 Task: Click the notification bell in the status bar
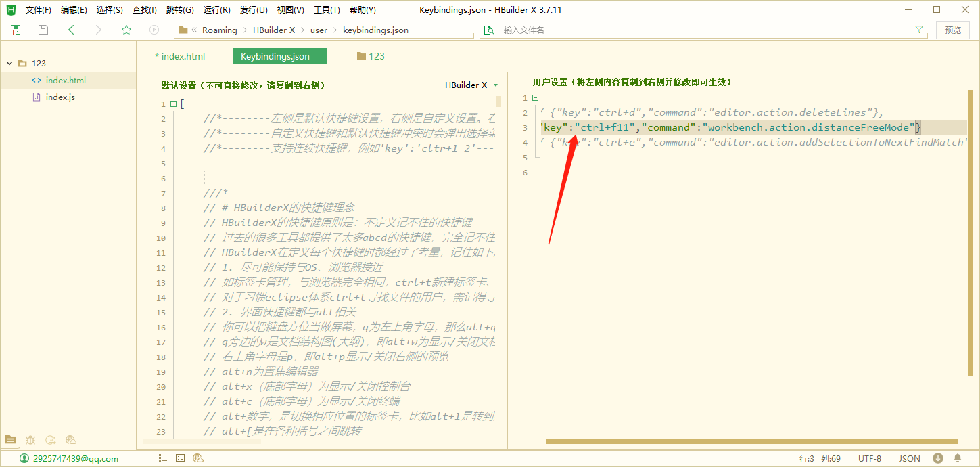pyautogui.click(x=959, y=458)
